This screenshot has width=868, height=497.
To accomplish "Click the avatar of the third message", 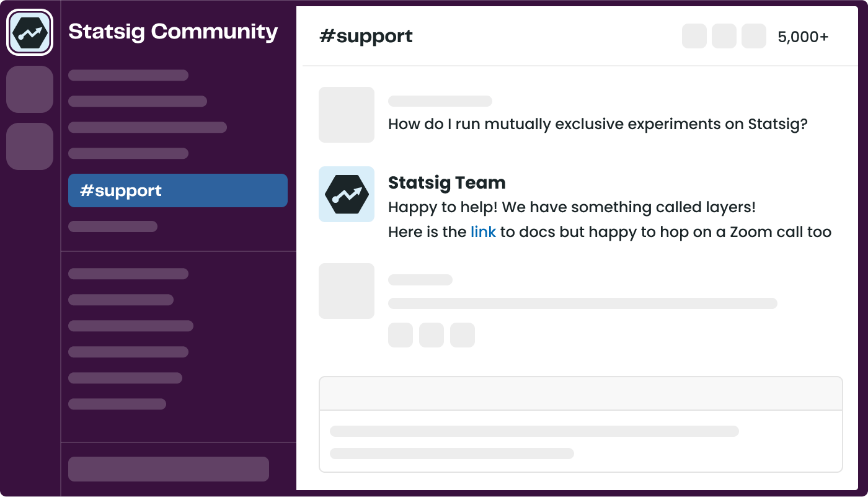I will [347, 291].
